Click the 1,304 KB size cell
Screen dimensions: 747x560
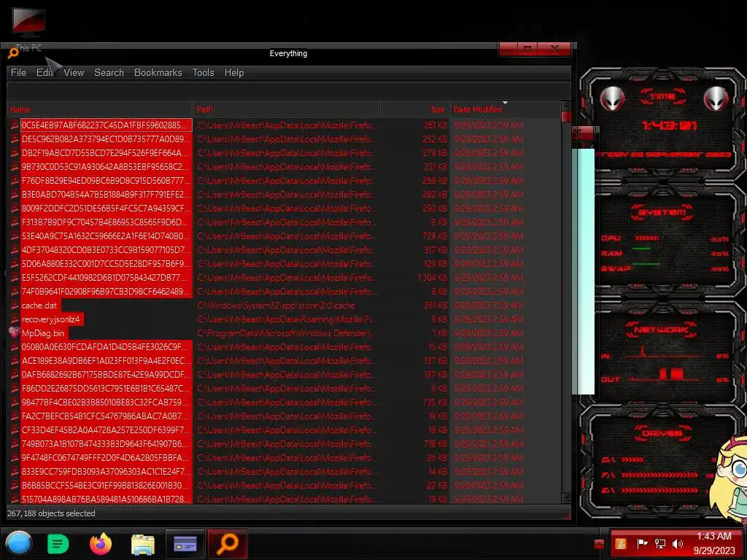[432, 278]
